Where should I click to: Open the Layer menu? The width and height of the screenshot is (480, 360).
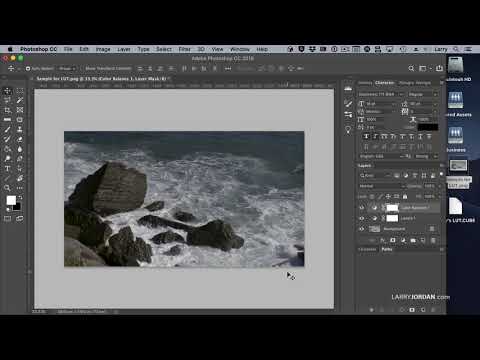click(x=124, y=49)
